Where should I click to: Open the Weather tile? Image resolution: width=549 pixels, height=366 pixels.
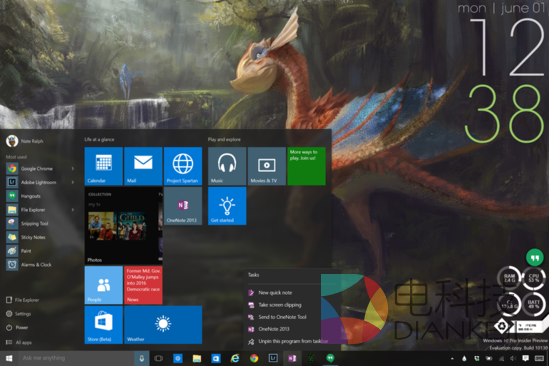point(163,325)
